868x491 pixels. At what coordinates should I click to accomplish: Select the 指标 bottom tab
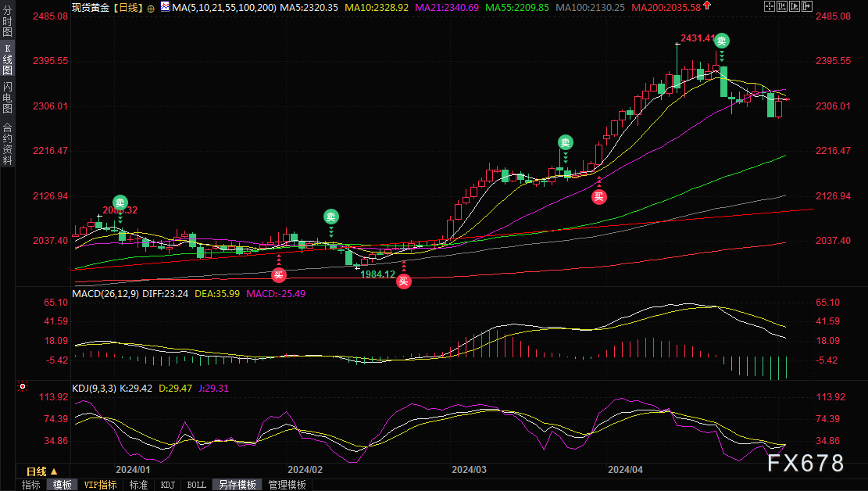click(x=31, y=485)
